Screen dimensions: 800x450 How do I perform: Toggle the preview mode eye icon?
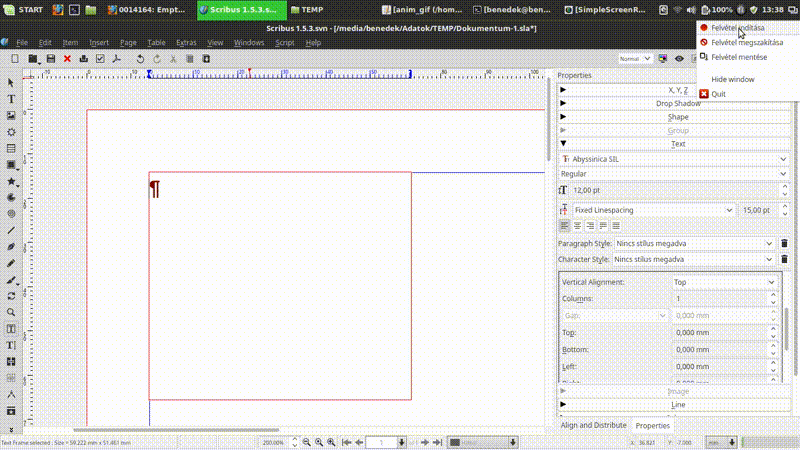pyautogui.click(x=679, y=59)
